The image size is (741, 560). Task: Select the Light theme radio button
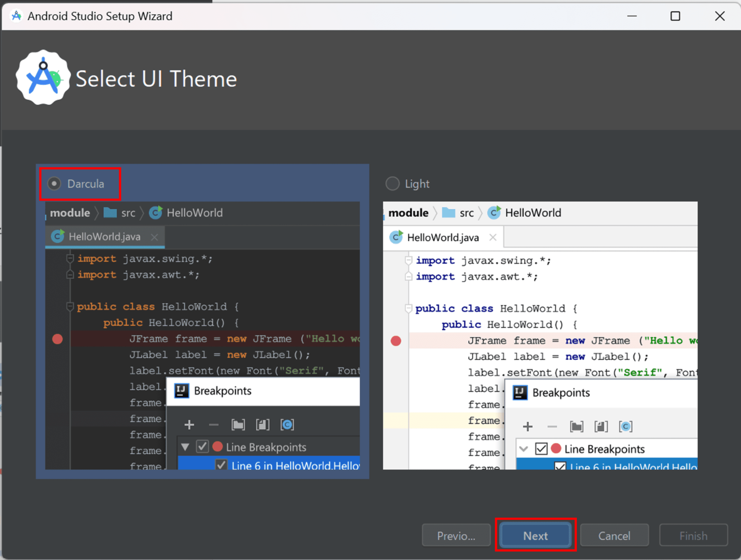point(392,183)
